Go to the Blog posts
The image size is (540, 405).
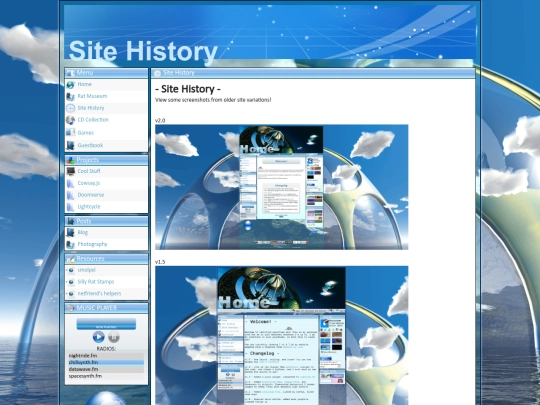pyautogui.click(x=83, y=232)
